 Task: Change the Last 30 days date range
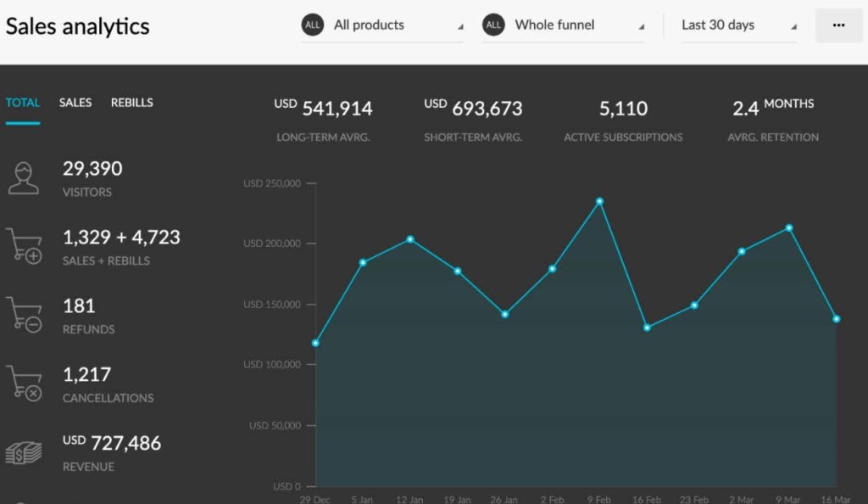tap(737, 25)
